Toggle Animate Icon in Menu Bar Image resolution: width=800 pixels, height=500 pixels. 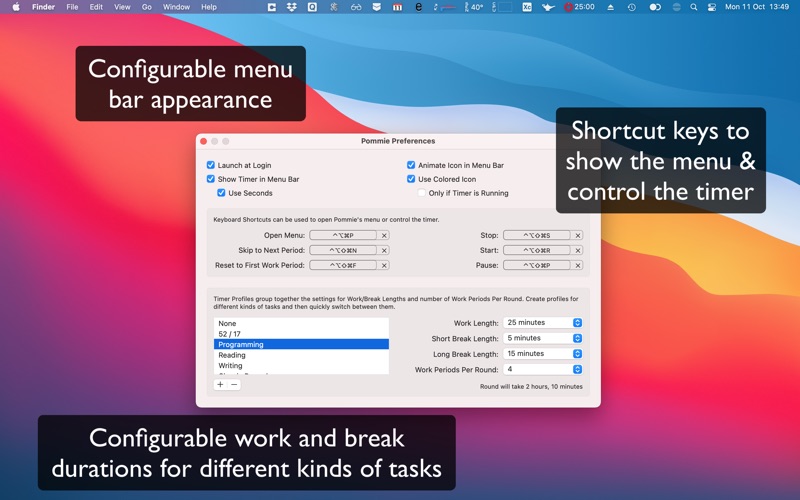tap(411, 165)
